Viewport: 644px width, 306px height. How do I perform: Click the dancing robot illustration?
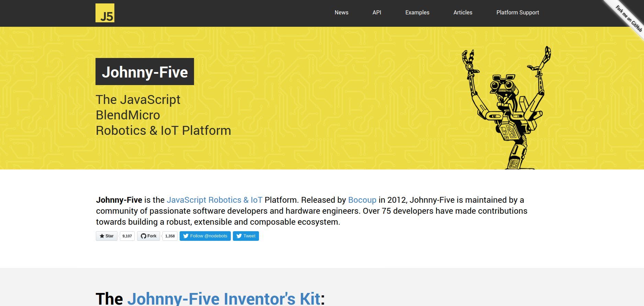click(506, 108)
